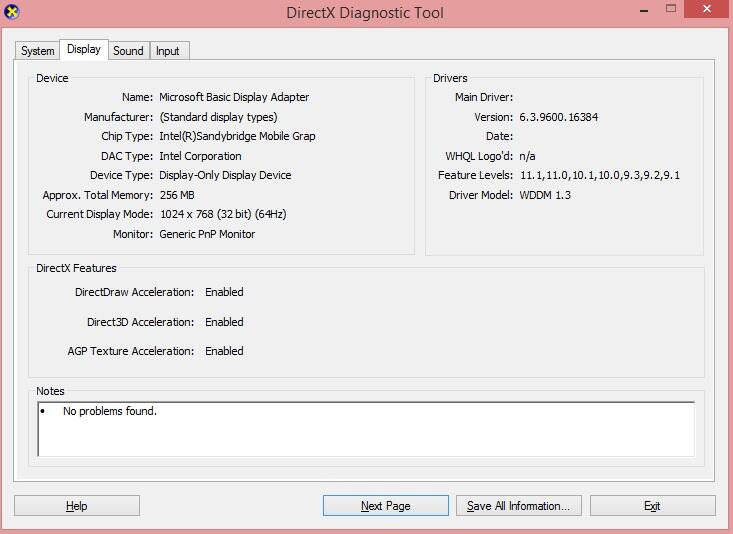Image resolution: width=733 pixels, height=534 pixels.
Task: Click the 'Feature Levels:' label
Action: coord(475,175)
